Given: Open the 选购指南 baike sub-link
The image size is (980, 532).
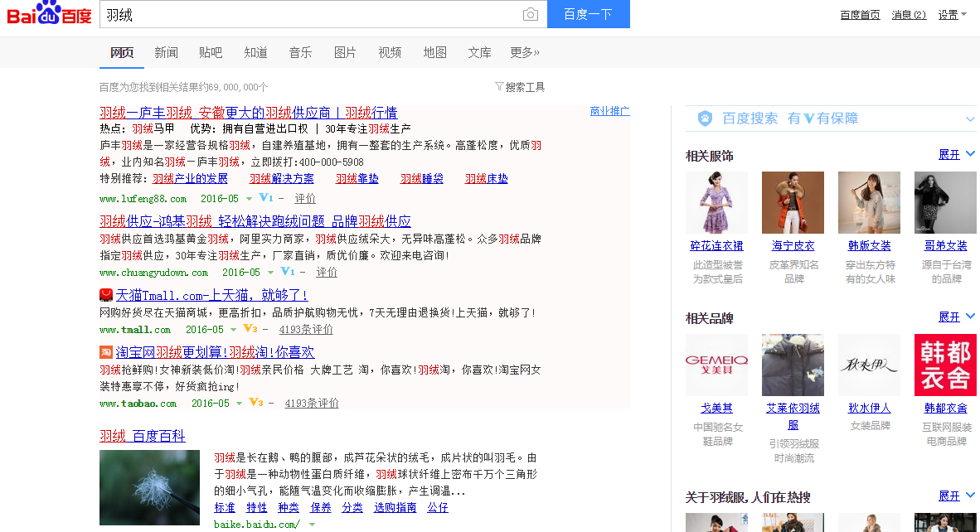Looking at the screenshot, I should 395,508.
